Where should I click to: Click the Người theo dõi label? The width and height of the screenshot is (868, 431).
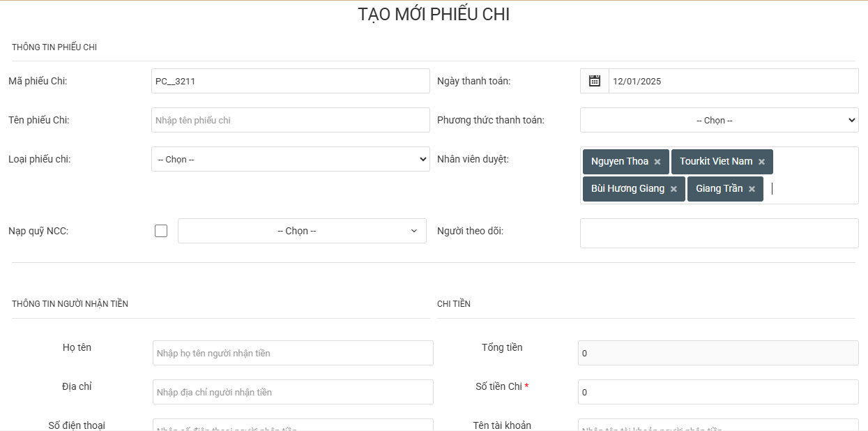point(470,231)
